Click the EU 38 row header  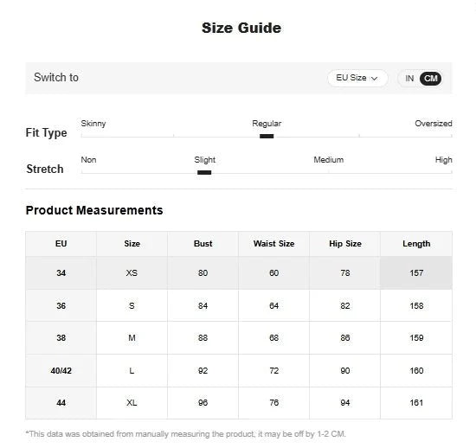pyautogui.click(x=61, y=337)
